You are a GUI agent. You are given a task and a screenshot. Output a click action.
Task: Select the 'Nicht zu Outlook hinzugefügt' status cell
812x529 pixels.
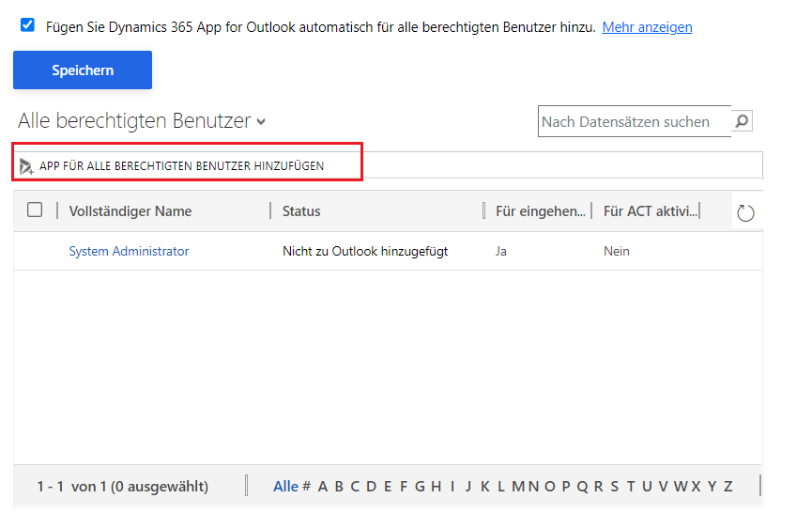(x=365, y=251)
